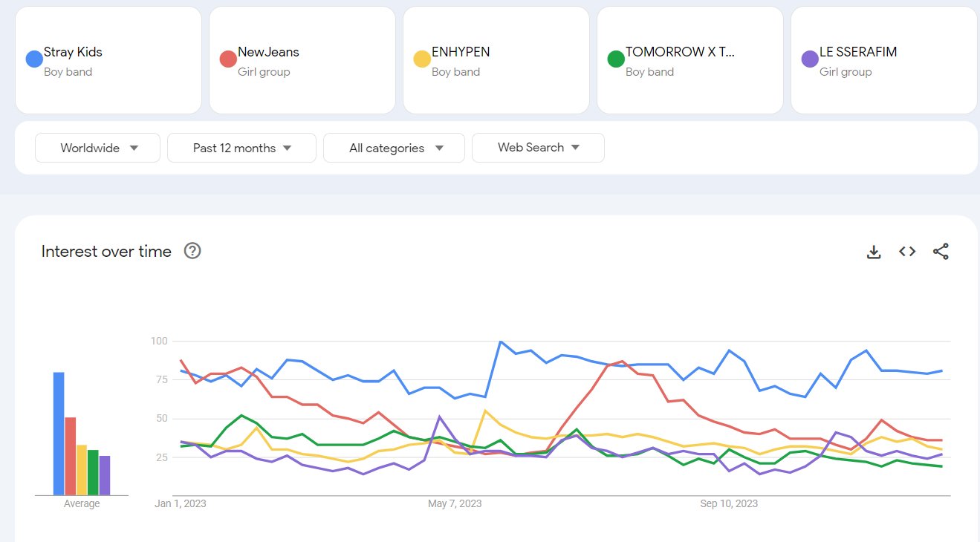Click the red NewJeans average bar
Screen dimensions: 980x542
pyautogui.click(x=71, y=456)
